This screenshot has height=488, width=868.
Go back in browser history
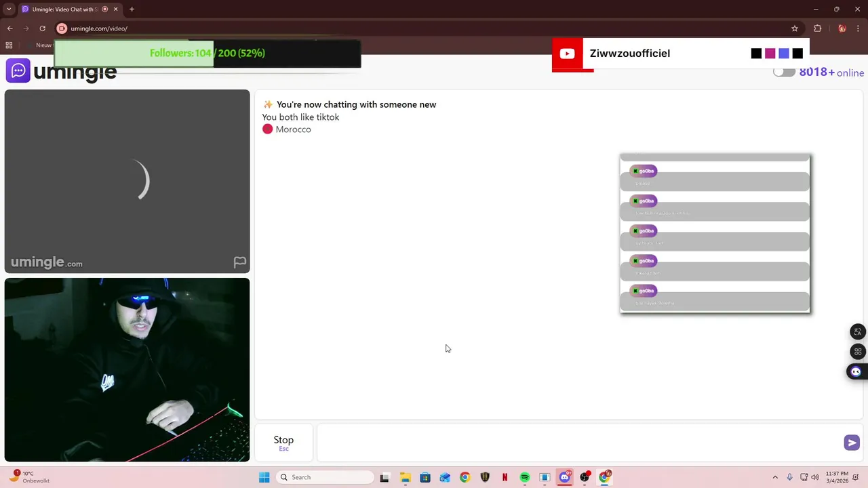point(9,28)
